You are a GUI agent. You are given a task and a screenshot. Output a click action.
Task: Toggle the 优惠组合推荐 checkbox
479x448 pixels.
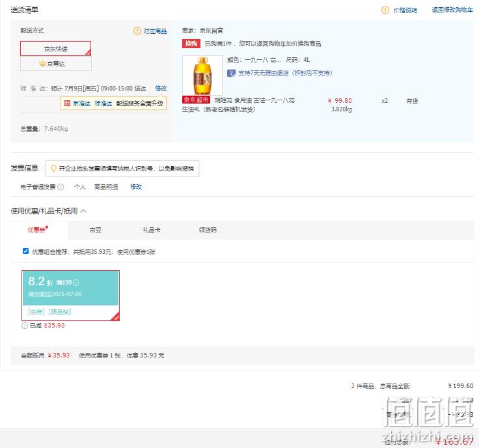point(25,251)
